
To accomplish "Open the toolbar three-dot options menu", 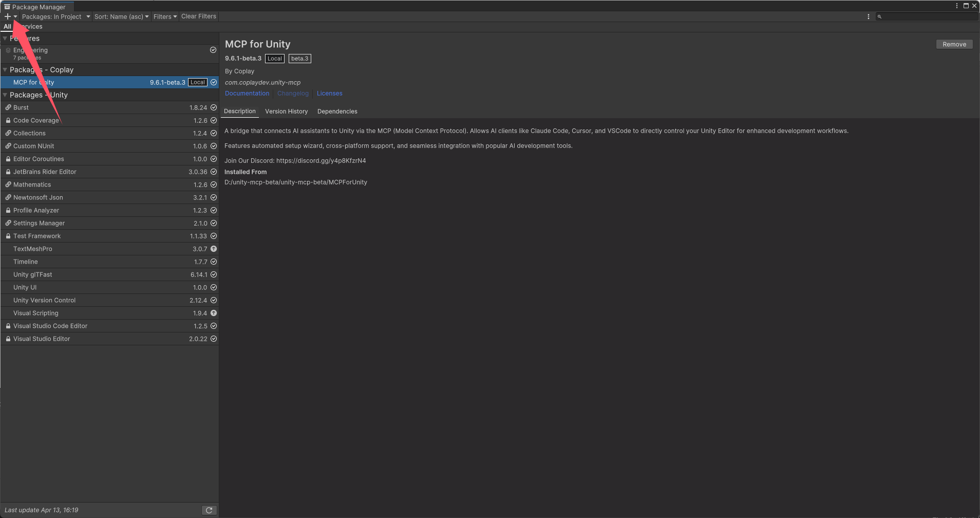I will coord(869,16).
